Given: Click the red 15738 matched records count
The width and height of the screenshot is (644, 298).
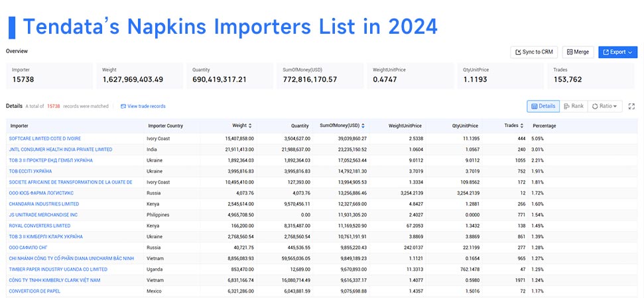Looking at the screenshot, I should point(54,106).
